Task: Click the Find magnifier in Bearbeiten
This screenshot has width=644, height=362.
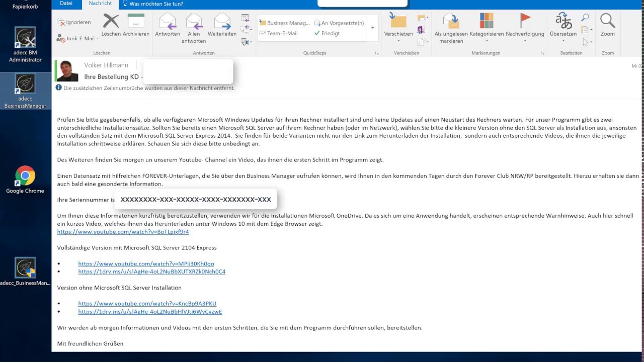Action: tap(585, 18)
